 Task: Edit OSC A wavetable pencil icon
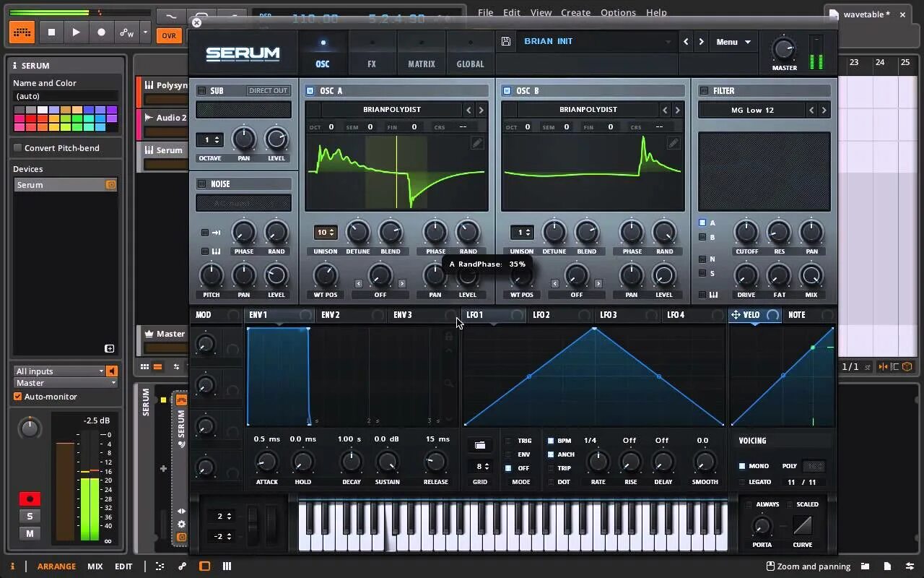point(476,143)
